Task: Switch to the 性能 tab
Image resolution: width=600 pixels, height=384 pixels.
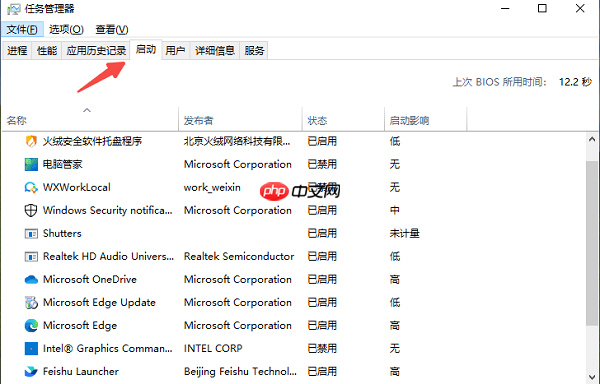Action: (x=47, y=50)
